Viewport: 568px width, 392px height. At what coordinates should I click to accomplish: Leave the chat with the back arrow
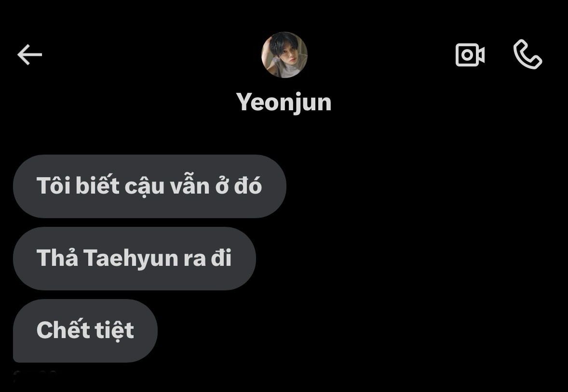(30, 54)
